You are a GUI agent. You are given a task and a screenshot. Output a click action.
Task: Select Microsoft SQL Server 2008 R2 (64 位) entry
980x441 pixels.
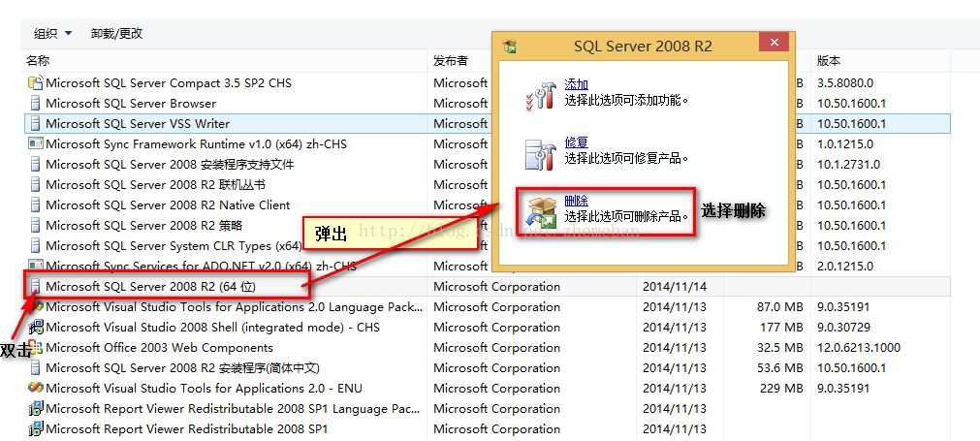(150, 286)
